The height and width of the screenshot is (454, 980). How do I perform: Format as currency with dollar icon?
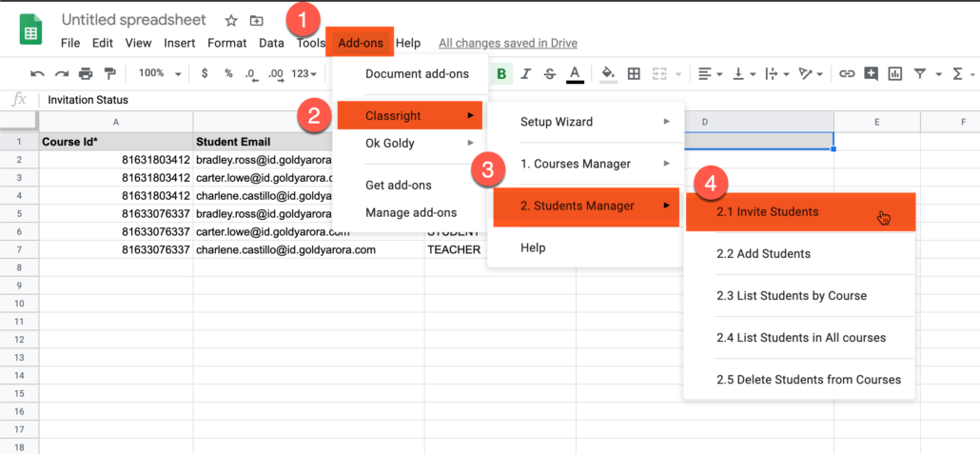click(x=205, y=74)
